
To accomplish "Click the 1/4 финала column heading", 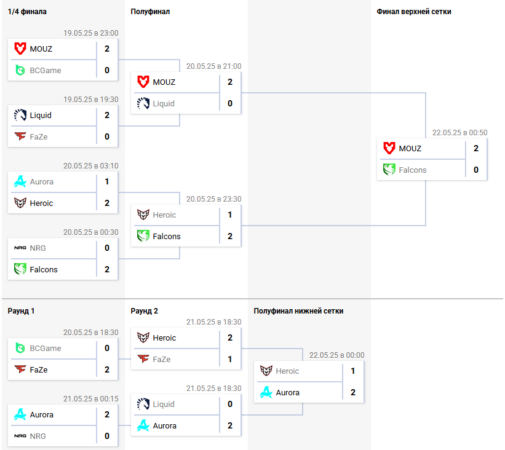I will (x=27, y=11).
